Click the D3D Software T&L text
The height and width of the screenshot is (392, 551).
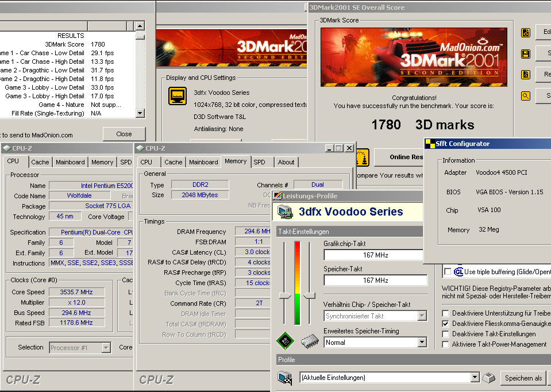coord(220,117)
